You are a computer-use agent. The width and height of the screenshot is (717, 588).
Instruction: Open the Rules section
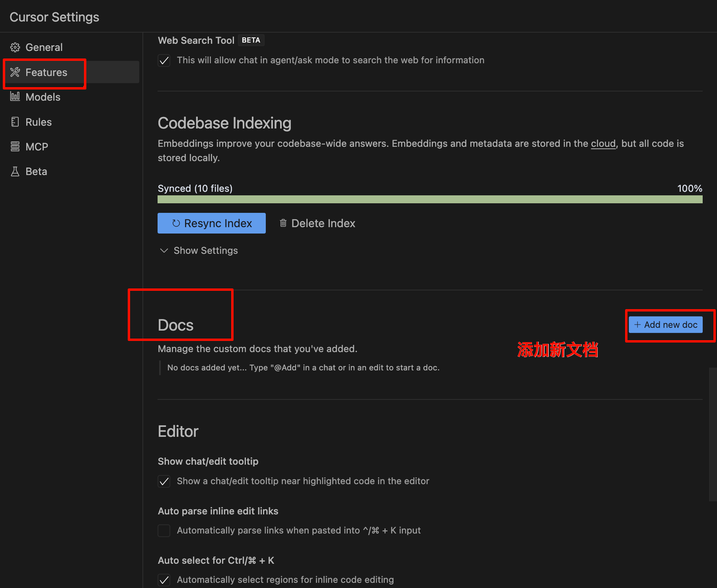(72, 122)
